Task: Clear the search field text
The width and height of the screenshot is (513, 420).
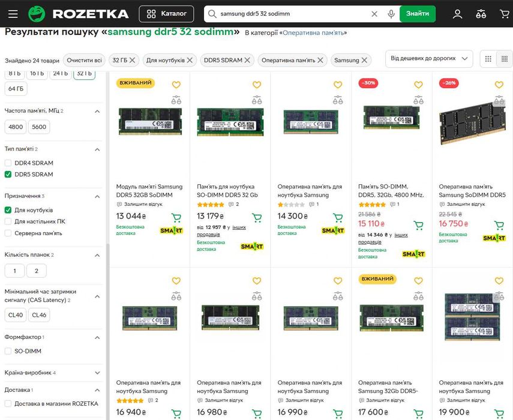Action: 374,14
